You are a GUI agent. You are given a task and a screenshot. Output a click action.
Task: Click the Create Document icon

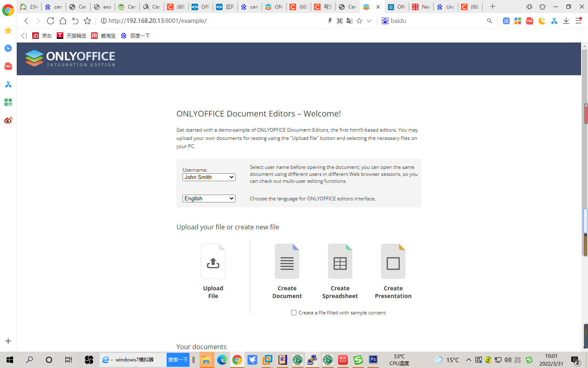point(287,261)
